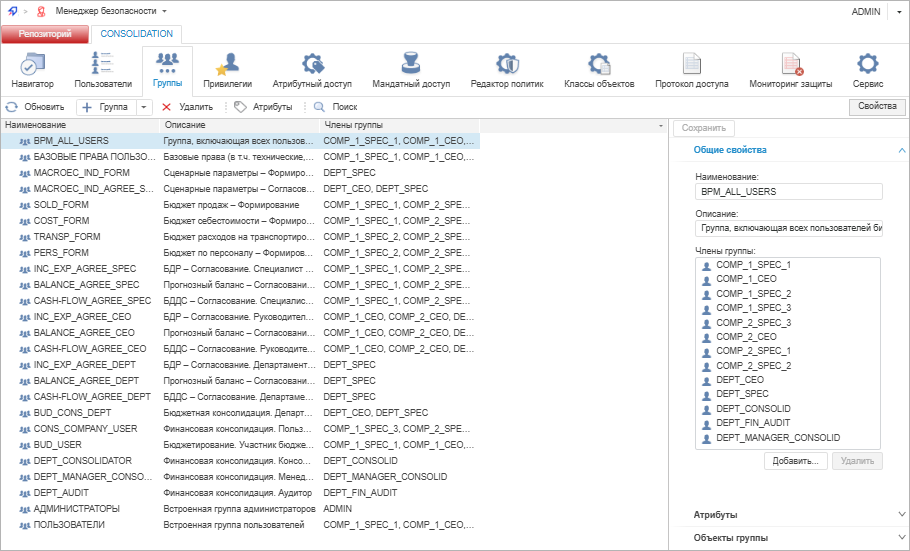Click Обновить in the toolbar
Screen dimensions: 910x551
[x=35, y=107]
